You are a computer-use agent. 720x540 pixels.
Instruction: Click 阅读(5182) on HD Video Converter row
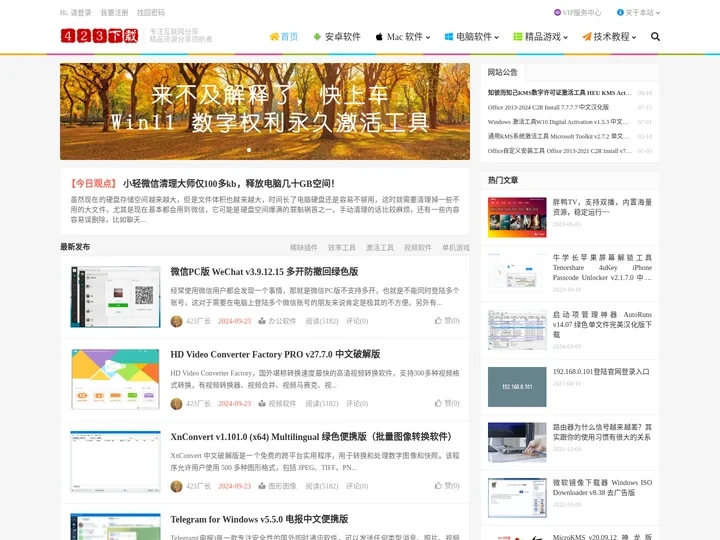(x=321, y=404)
